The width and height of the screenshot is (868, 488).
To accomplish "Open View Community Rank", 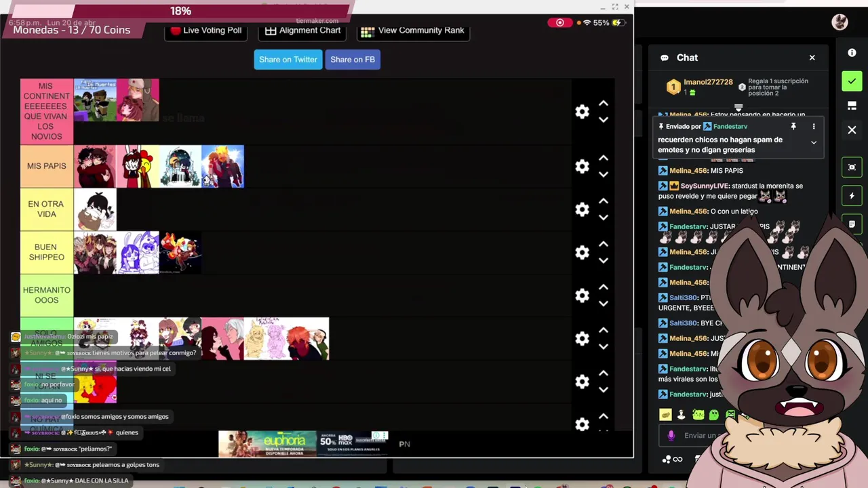I will coord(412,30).
